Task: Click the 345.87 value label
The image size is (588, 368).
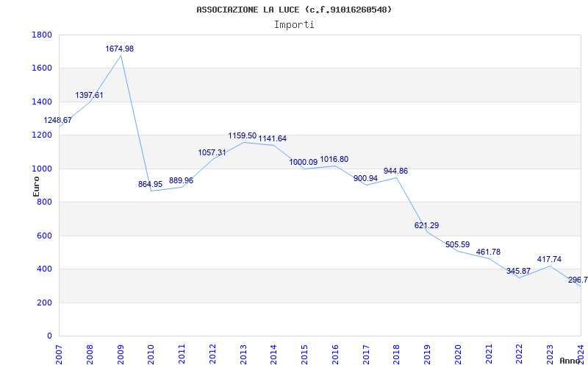Action: click(x=518, y=271)
